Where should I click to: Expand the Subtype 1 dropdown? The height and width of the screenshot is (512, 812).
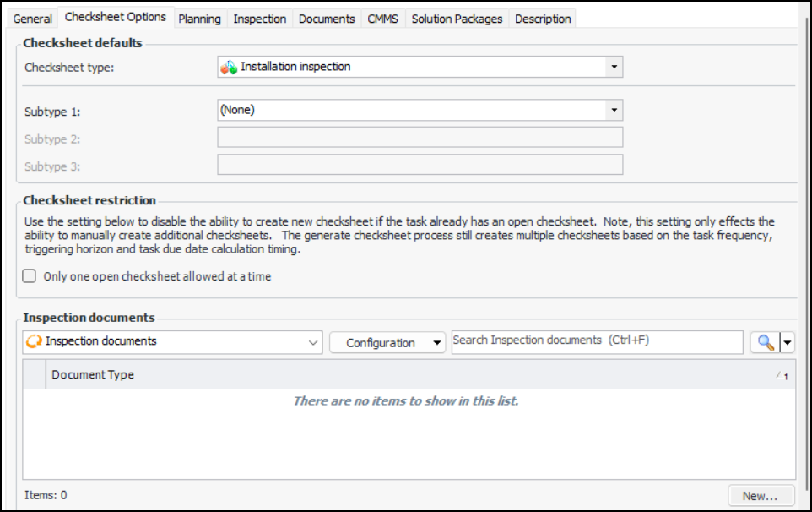point(614,110)
